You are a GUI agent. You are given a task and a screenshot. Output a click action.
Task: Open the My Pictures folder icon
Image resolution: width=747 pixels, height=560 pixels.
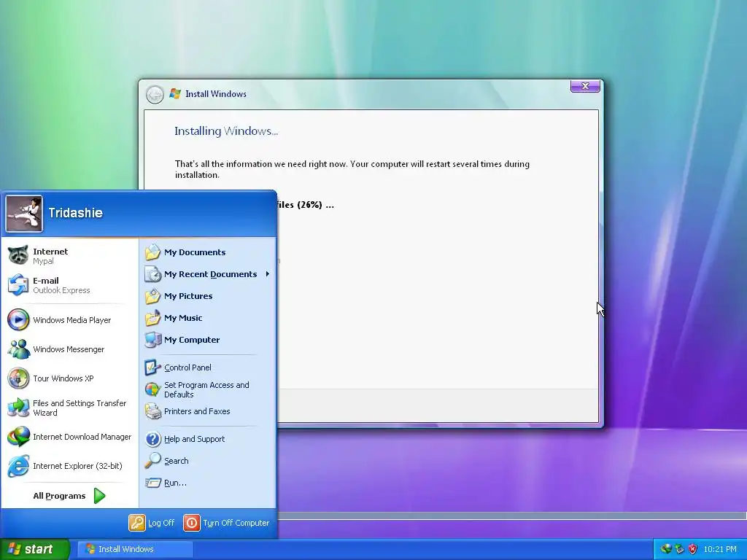click(153, 296)
